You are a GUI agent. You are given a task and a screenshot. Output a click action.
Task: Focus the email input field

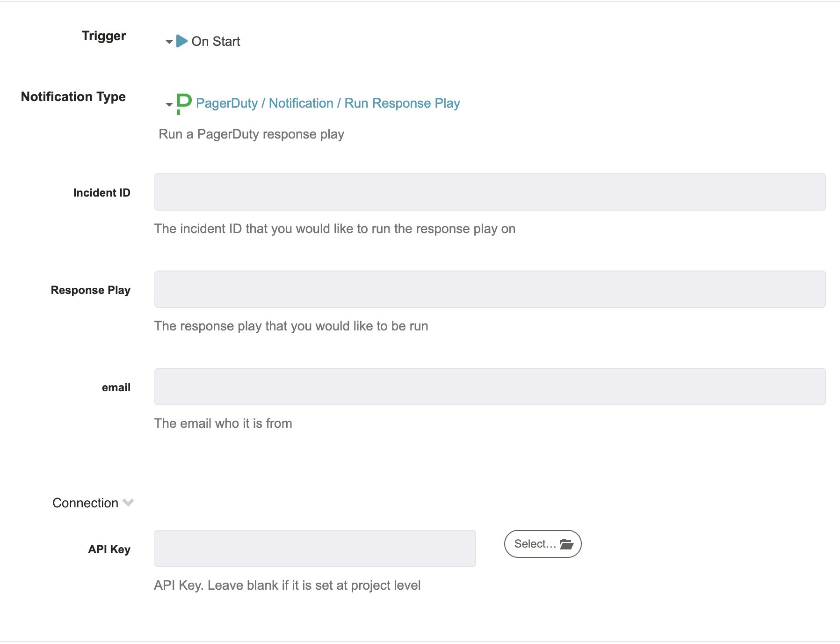pos(490,387)
